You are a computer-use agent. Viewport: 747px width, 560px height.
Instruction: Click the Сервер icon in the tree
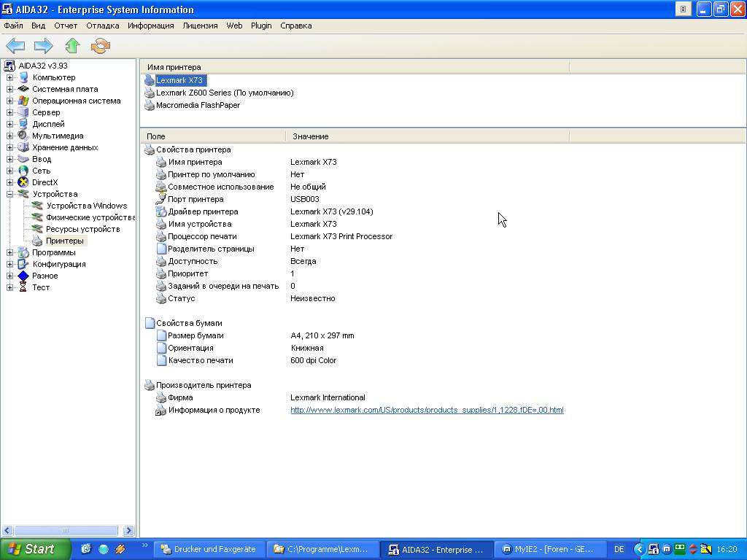[23, 112]
